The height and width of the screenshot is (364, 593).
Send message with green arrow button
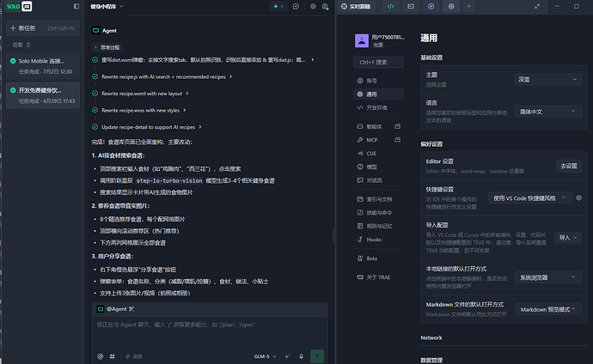coord(317,356)
